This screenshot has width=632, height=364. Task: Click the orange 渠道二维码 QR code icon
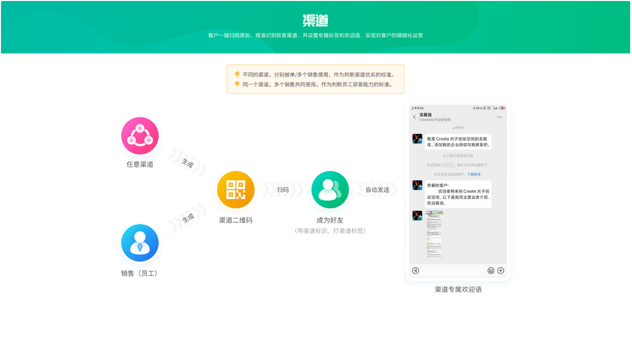(236, 190)
